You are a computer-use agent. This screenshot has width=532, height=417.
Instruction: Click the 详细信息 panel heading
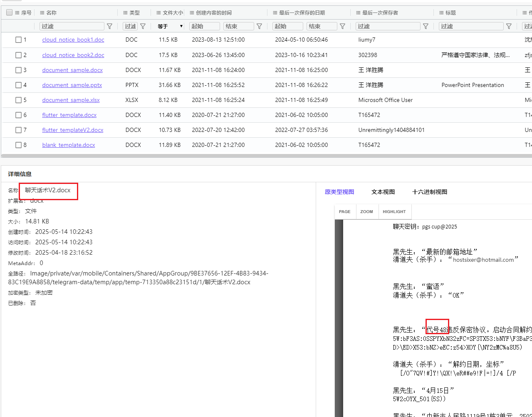(x=20, y=174)
